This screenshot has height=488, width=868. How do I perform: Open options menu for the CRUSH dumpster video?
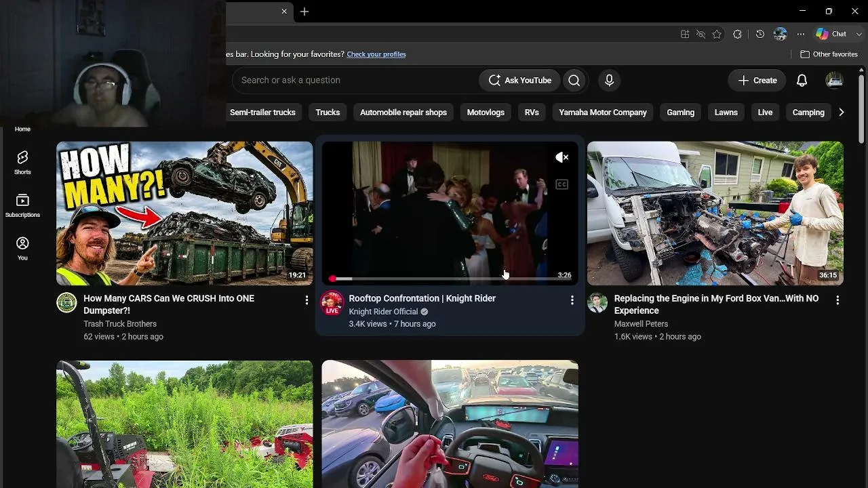307,300
